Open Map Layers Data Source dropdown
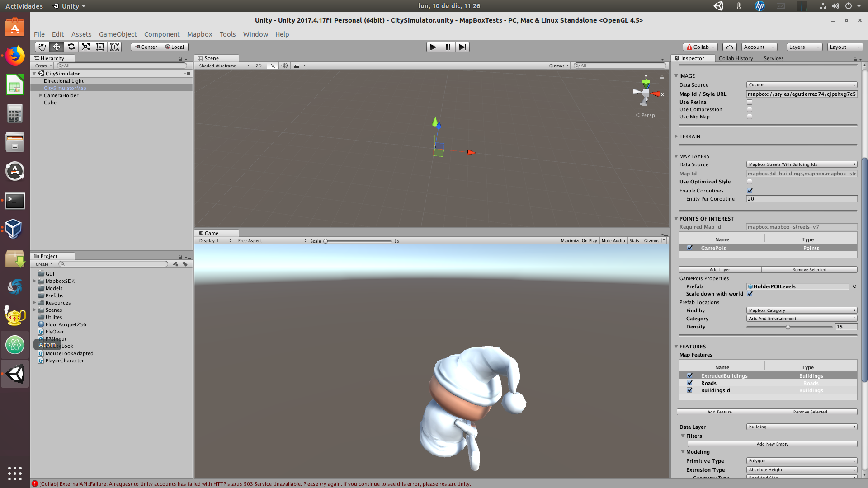 pyautogui.click(x=802, y=164)
